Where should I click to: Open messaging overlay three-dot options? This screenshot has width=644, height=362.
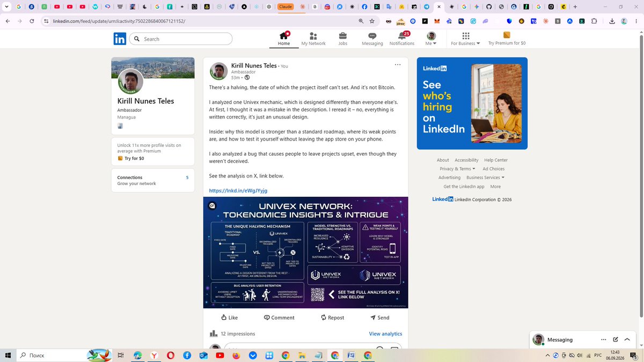pos(603,339)
